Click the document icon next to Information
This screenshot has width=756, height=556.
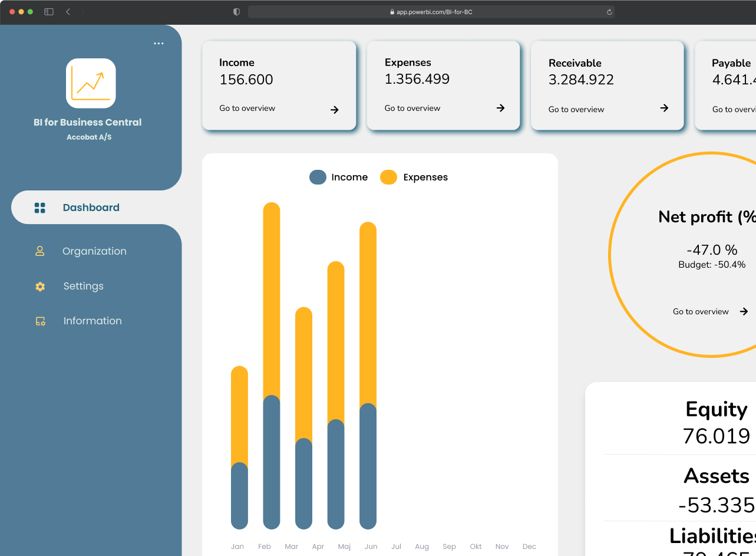pyautogui.click(x=39, y=321)
